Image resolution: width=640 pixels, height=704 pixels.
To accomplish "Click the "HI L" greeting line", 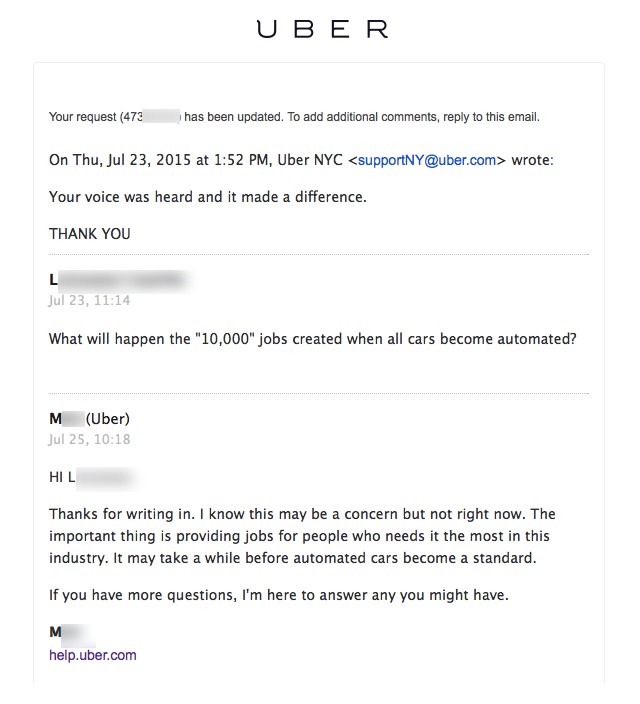I will [90, 477].
